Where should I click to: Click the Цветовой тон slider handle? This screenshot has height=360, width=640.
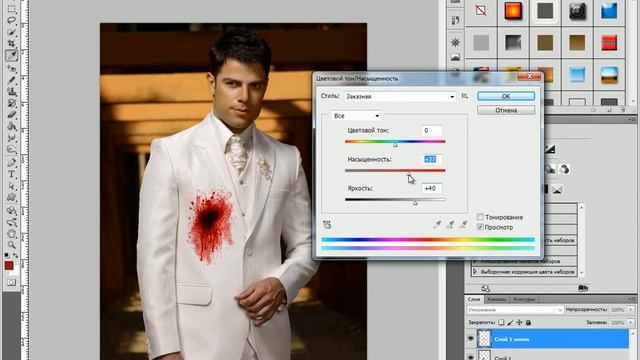[395, 144]
